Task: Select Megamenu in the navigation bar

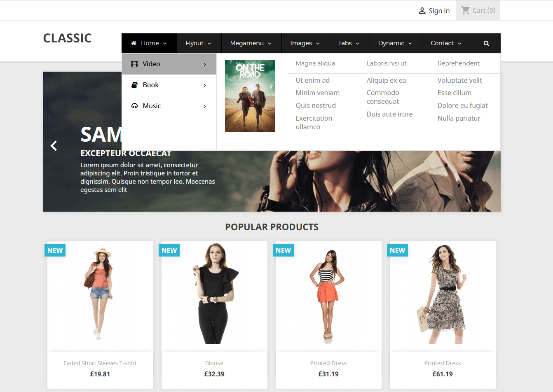Action: (247, 43)
